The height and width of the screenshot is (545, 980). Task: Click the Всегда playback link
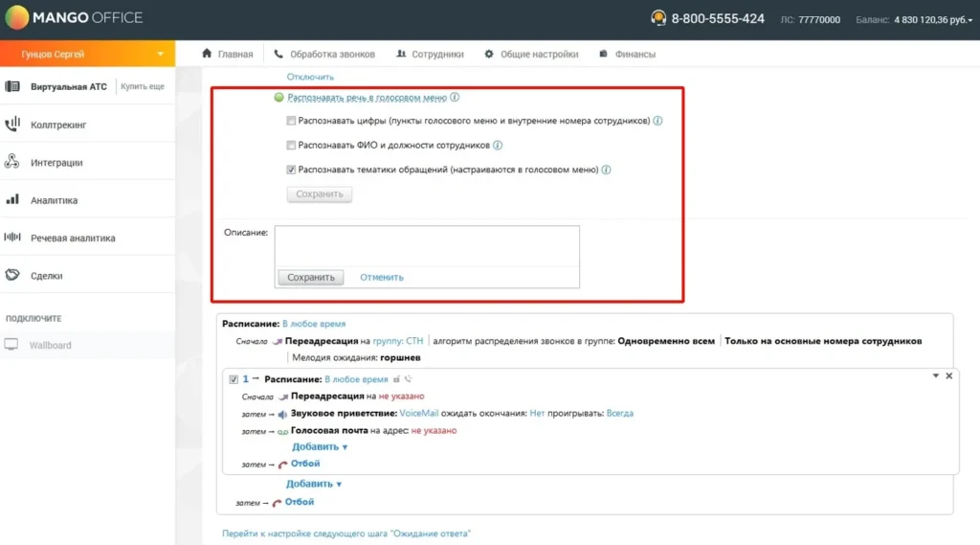[x=620, y=413]
